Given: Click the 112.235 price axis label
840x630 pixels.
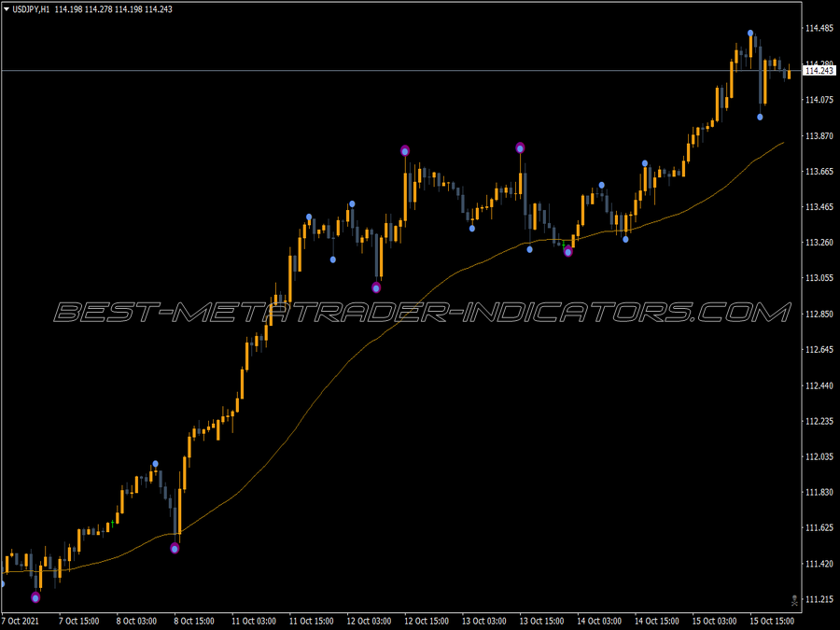Looking at the screenshot, I should [x=819, y=421].
